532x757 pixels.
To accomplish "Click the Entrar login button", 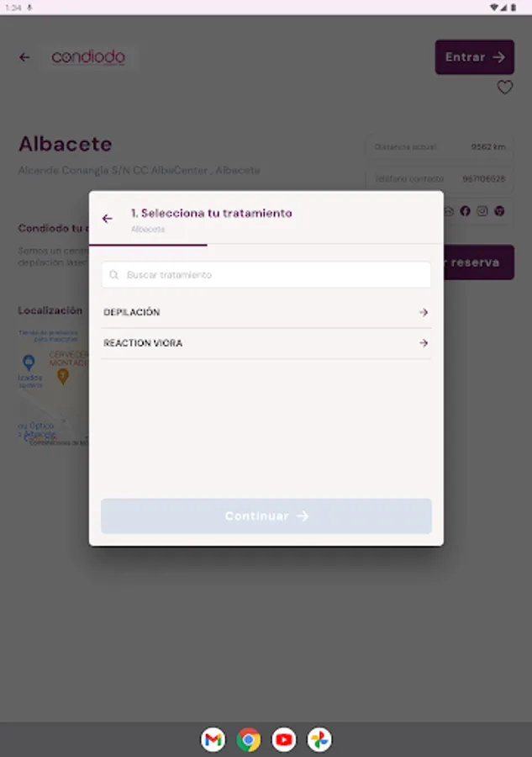I will tap(474, 57).
